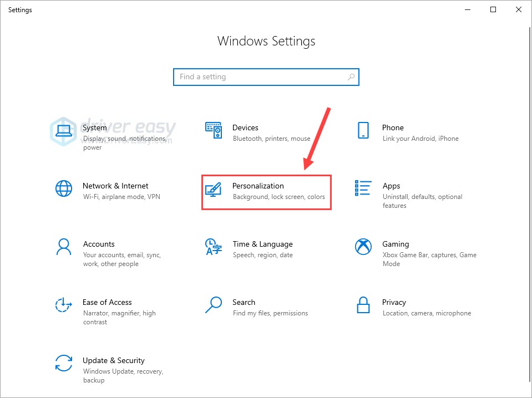Image resolution: width=532 pixels, height=398 pixels.
Task: Click the Time & Language clock icon
Action: coord(213,245)
